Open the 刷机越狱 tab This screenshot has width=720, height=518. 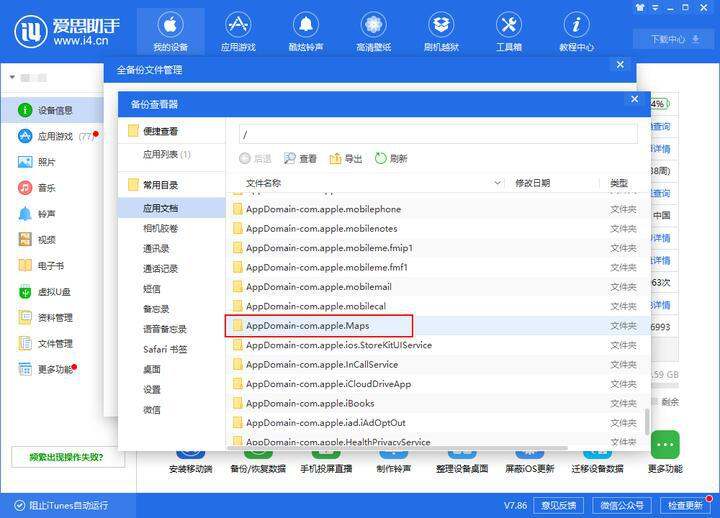click(441, 32)
